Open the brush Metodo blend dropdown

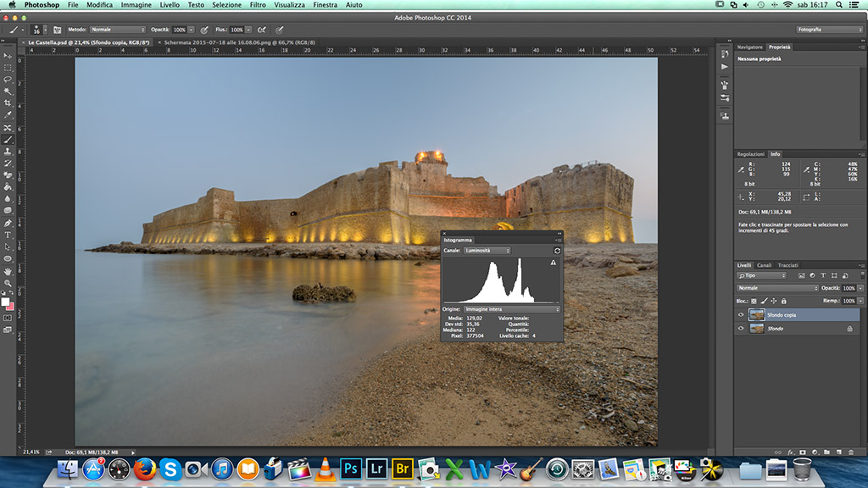click(118, 30)
